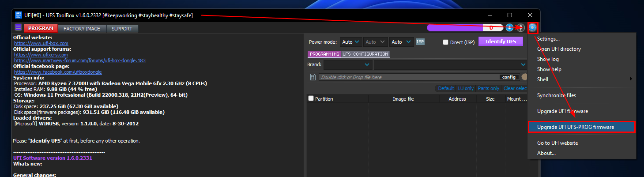Expand the Brand dropdown

pyautogui.click(x=348, y=65)
